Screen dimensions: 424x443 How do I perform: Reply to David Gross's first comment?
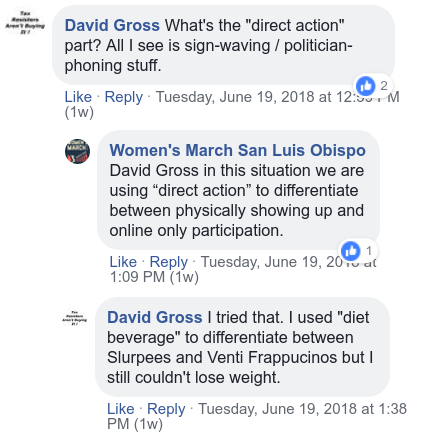coord(124,97)
